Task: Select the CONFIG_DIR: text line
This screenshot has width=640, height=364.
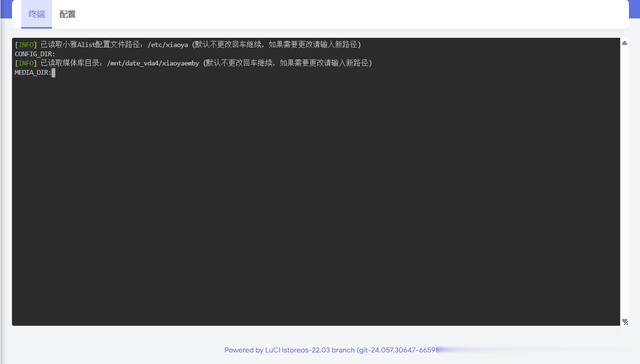Action: point(35,54)
